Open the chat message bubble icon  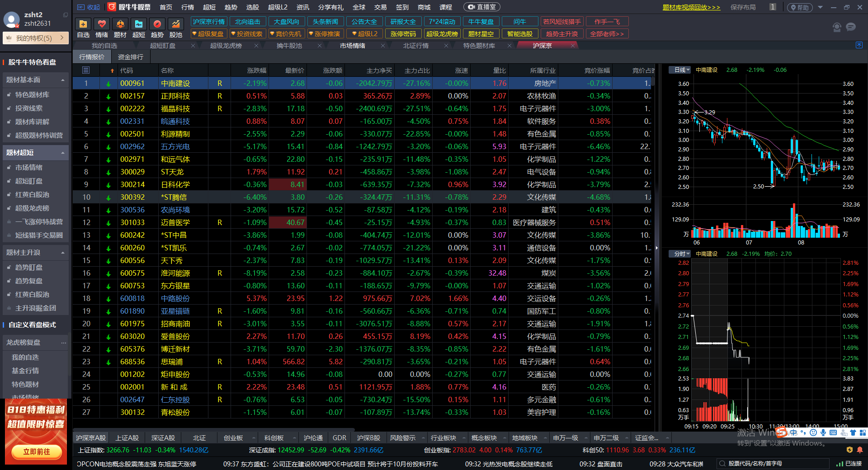851,27
